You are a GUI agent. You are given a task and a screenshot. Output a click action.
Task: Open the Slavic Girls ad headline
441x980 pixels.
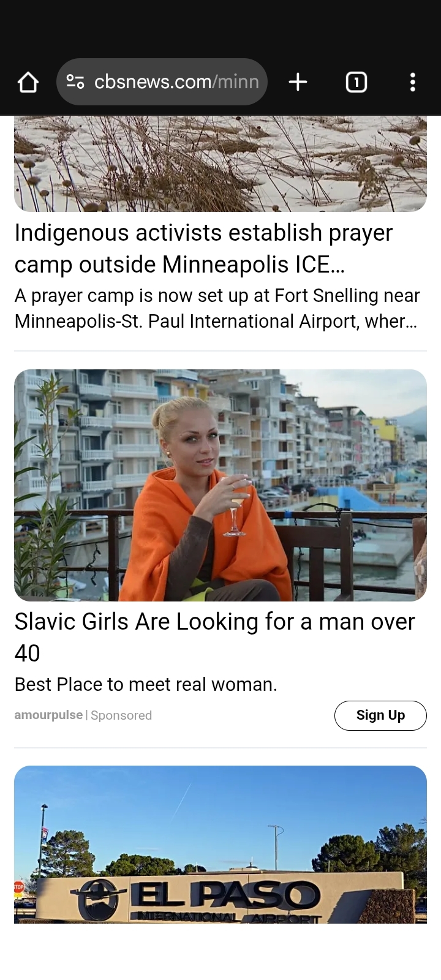214,637
